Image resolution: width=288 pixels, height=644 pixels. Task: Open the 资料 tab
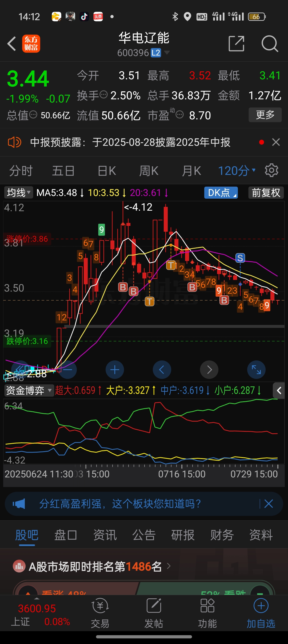click(261, 535)
